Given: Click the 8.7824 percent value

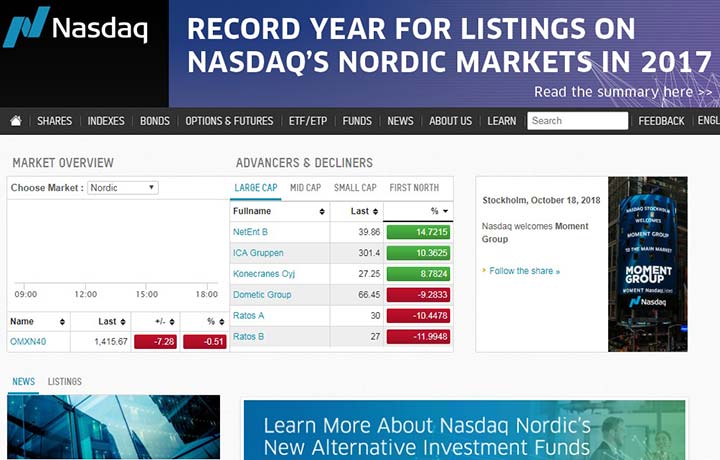Looking at the screenshot, I should 418,274.
